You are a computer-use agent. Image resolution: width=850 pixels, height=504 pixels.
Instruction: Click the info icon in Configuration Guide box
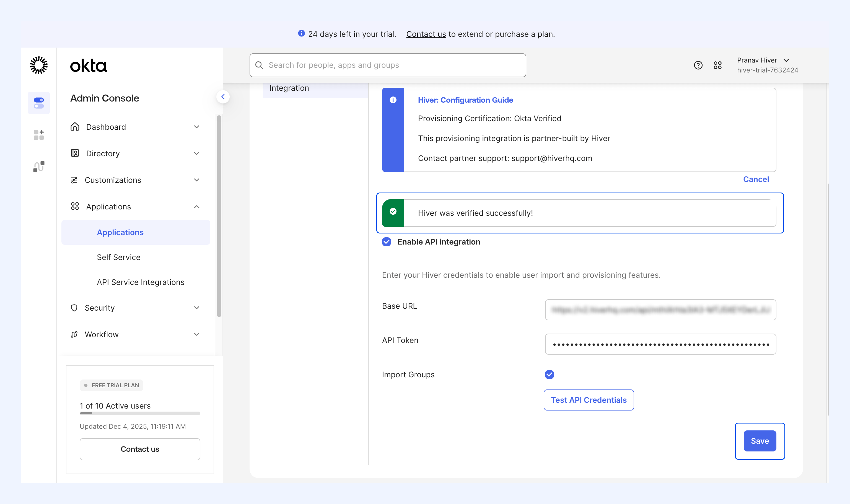(x=393, y=100)
